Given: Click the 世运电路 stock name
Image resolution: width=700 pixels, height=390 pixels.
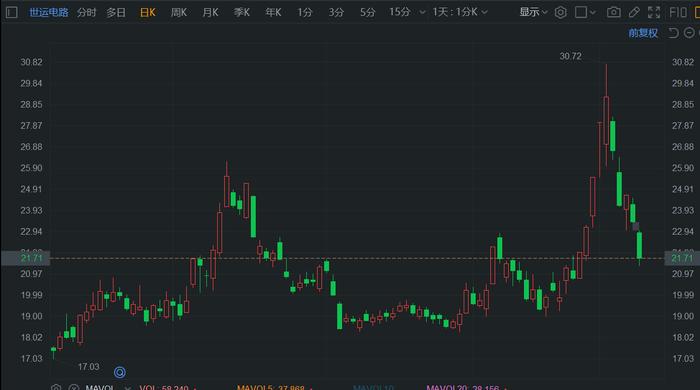Looking at the screenshot, I should [x=49, y=12].
